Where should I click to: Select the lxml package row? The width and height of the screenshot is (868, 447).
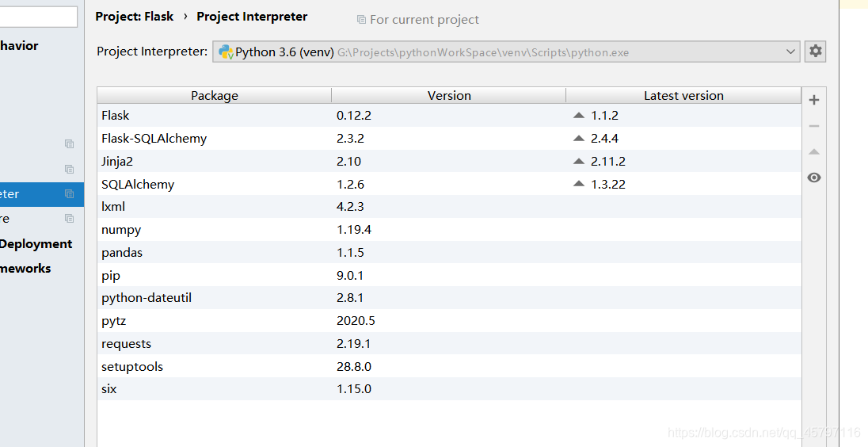pyautogui.click(x=449, y=207)
